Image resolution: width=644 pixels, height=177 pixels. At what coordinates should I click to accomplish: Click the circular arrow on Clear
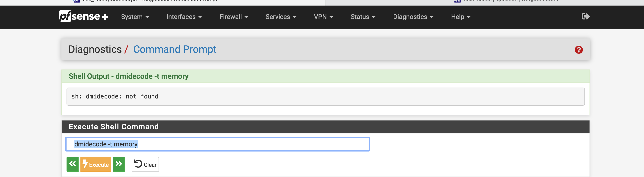pyautogui.click(x=138, y=164)
